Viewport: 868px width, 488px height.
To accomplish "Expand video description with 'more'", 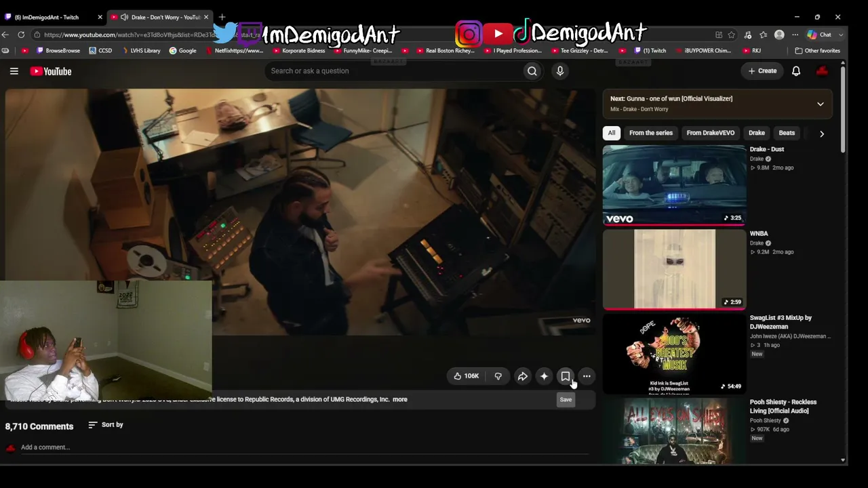I will click(400, 399).
